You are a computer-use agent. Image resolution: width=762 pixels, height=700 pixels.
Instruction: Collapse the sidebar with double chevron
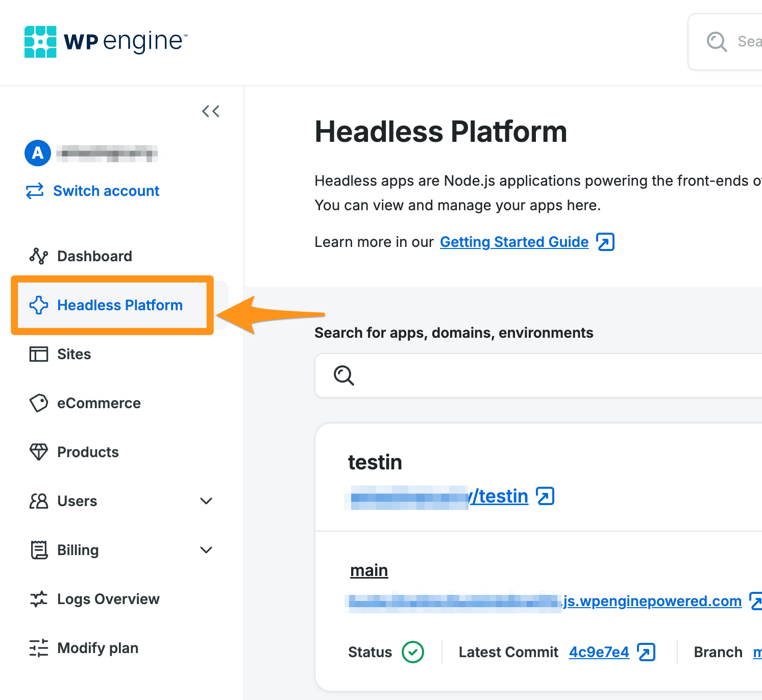[x=210, y=111]
